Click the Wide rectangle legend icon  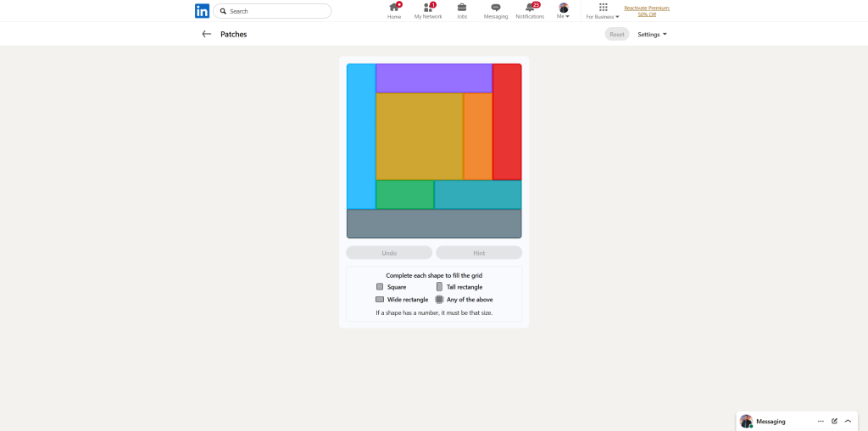(x=380, y=299)
